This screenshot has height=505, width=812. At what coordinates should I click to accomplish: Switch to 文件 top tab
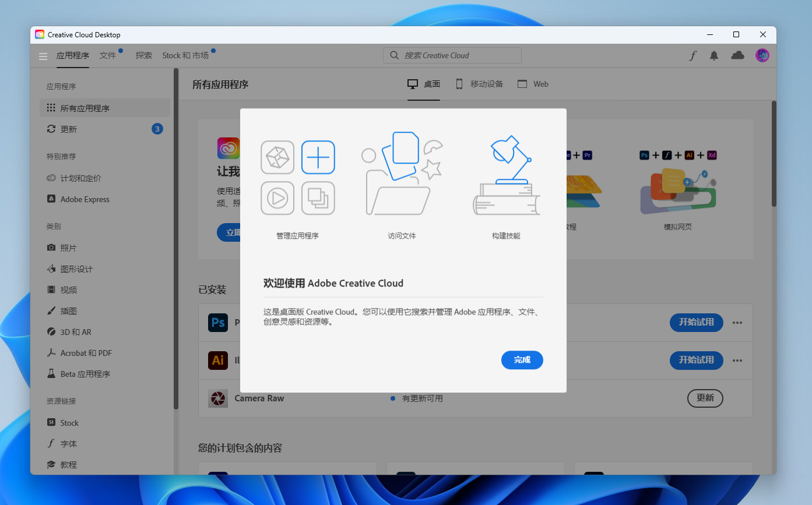(108, 56)
